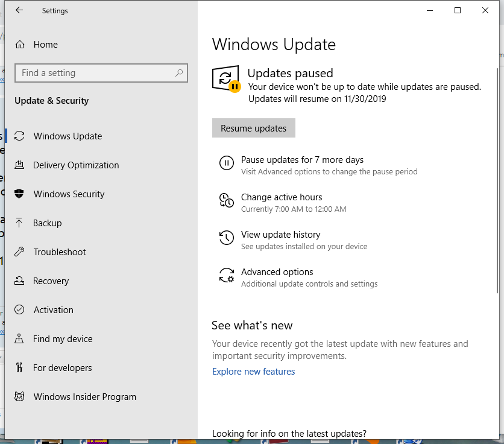The image size is (504, 444).
Task: Open the Backup section
Action: (x=47, y=223)
